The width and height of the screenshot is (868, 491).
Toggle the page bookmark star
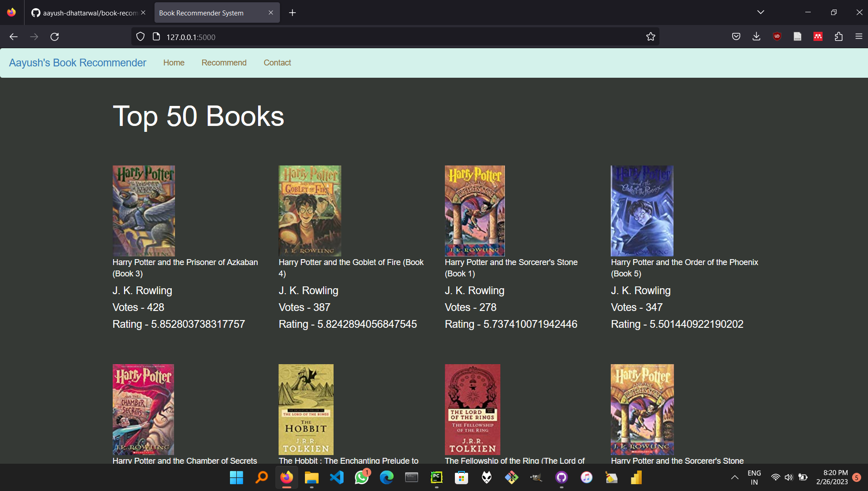click(651, 36)
